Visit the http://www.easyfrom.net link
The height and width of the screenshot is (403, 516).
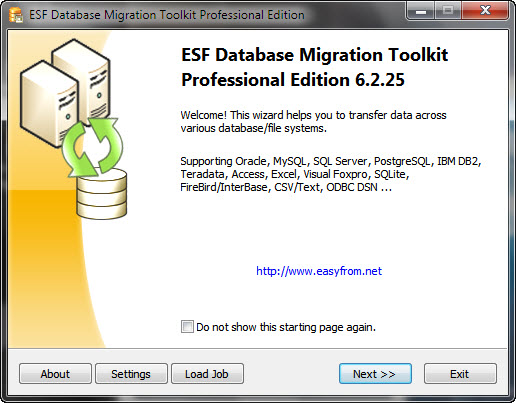(319, 271)
